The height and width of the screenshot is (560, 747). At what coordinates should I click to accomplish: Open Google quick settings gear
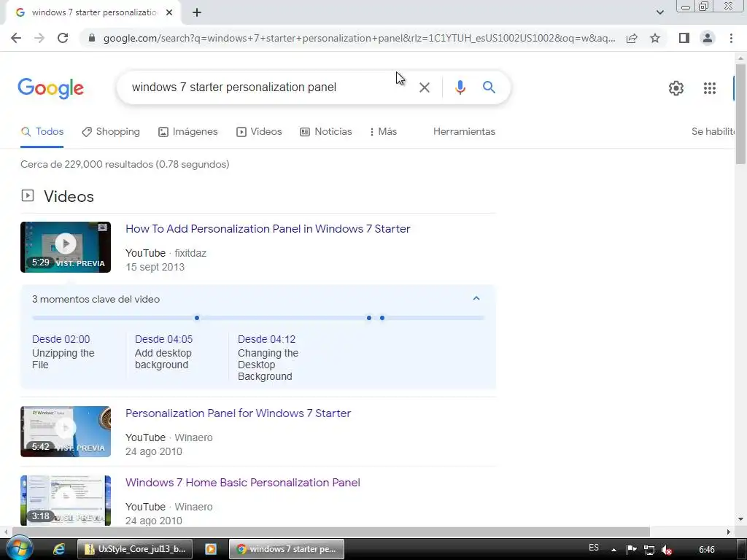(676, 88)
